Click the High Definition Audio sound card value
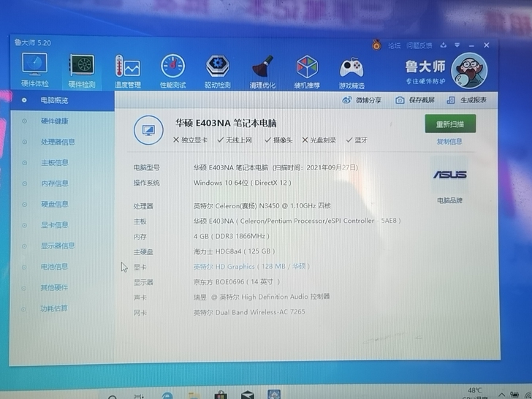The image size is (532, 399). 262,297
